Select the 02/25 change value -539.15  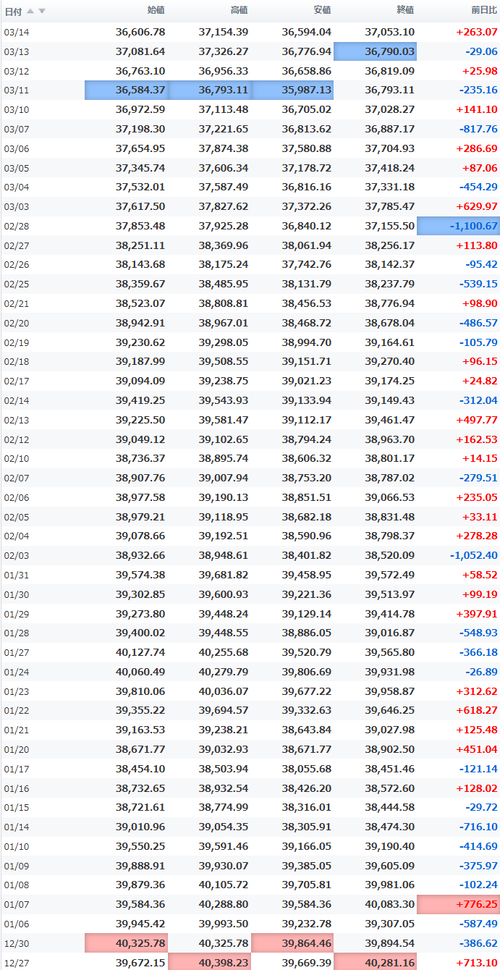pyautogui.click(x=479, y=285)
